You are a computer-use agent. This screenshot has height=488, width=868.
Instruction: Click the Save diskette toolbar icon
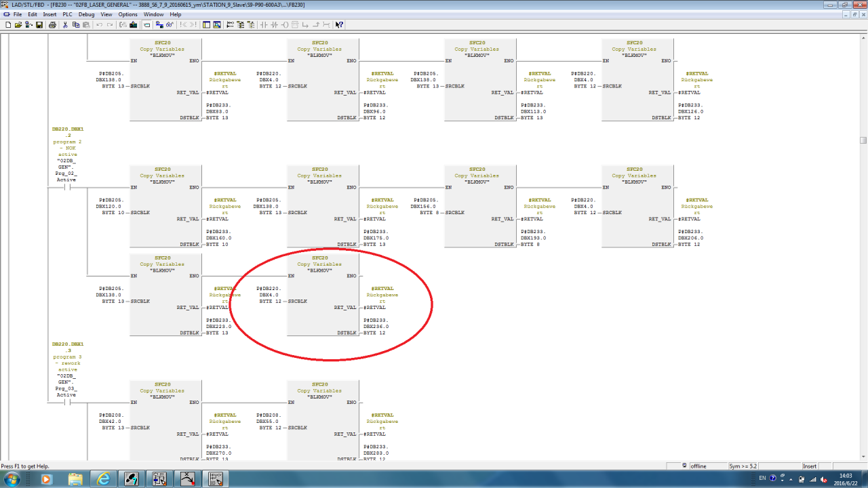tap(39, 25)
